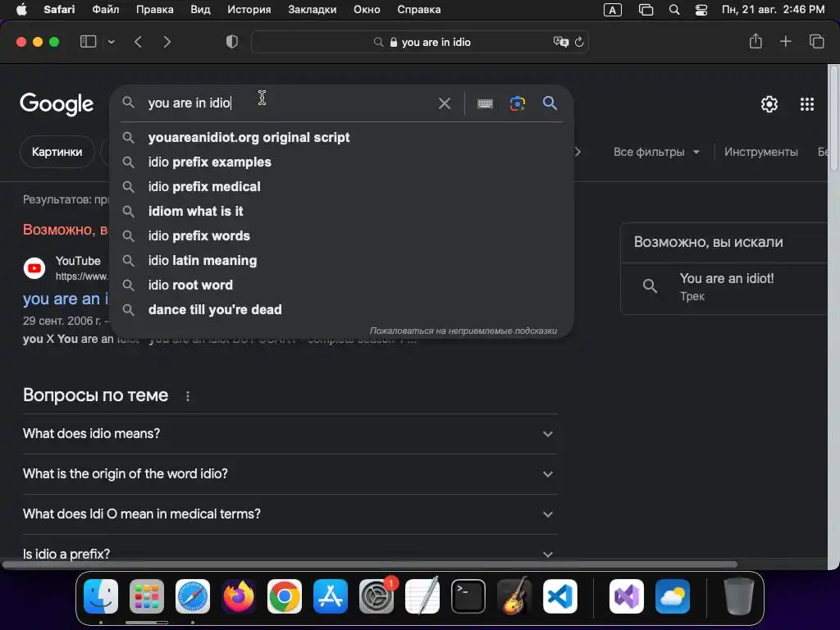The width and height of the screenshot is (840, 630).
Task: Open a new Safari tab
Action: [785, 41]
